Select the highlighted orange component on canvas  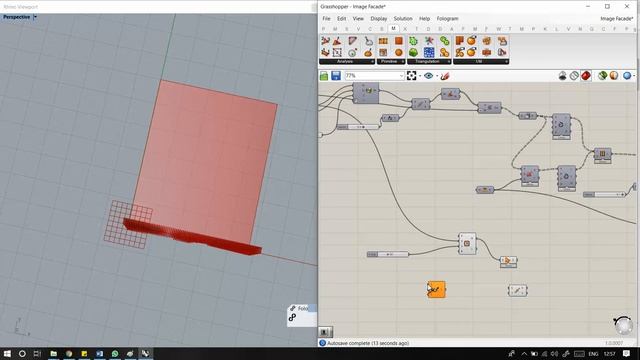tap(436, 289)
